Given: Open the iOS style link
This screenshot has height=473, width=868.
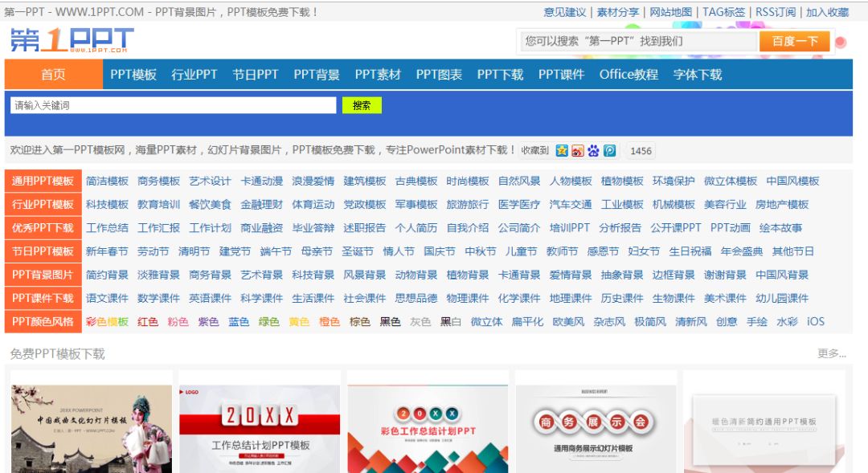Looking at the screenshot, I should tap(816, 321).
